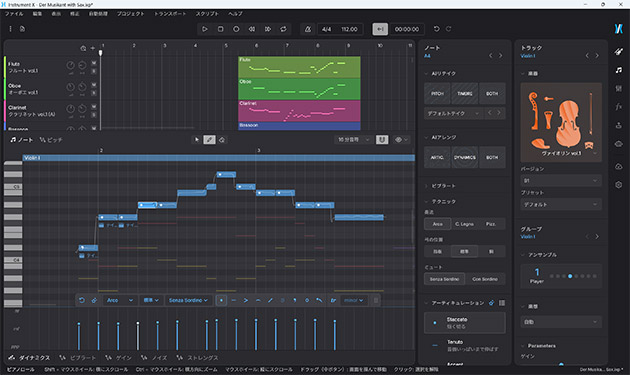This screenshot has width=630, height=375.
Task: Add a new track with the plus icon
Action: coord(93,48)
